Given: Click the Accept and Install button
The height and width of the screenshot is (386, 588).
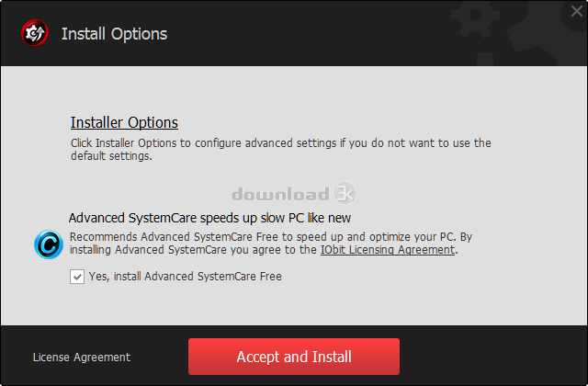Looking at the screenshot, I should point(294,357).
